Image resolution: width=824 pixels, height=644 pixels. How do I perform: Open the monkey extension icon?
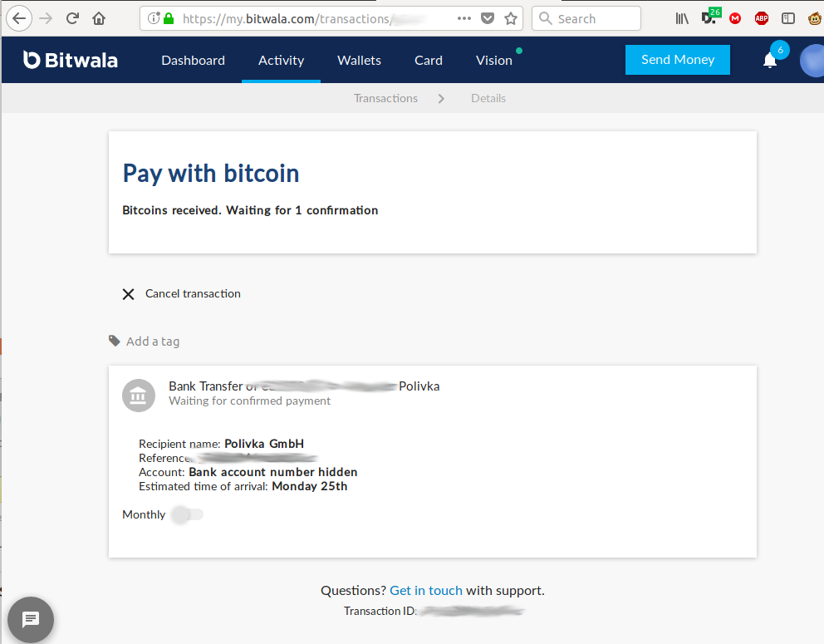pos(815,19)
